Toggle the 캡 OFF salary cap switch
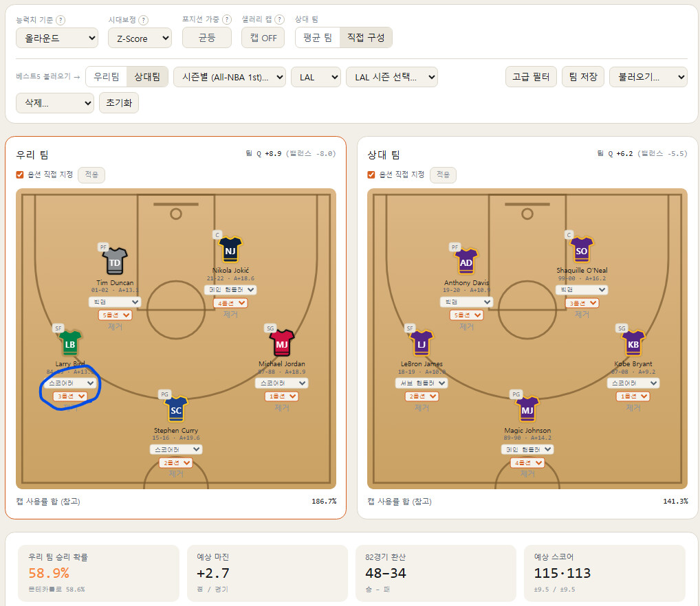 [x=263, y=38]
